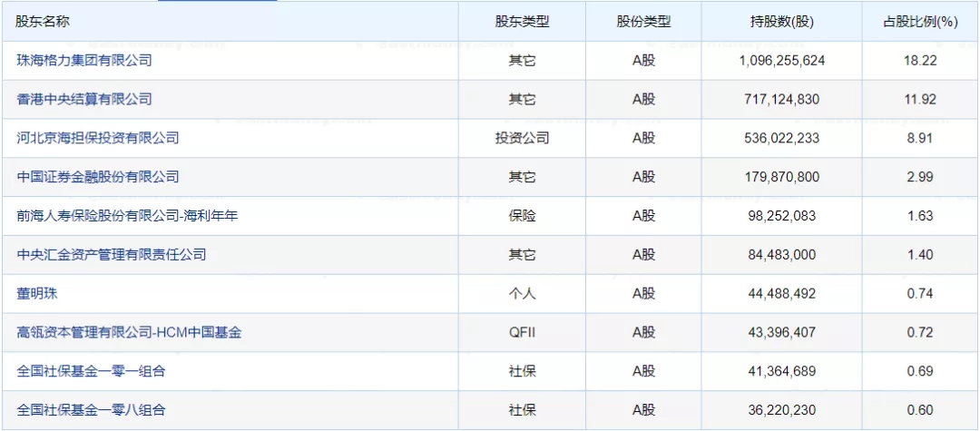980x431 pixels.
Task: Select the 0.60 percentage cell
Action: click(x=919, y=410)
